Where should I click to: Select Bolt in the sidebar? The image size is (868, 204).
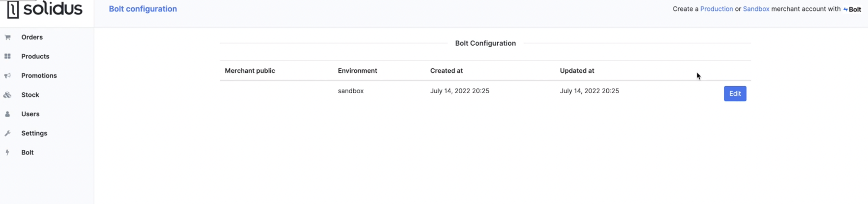click(27, 152)
